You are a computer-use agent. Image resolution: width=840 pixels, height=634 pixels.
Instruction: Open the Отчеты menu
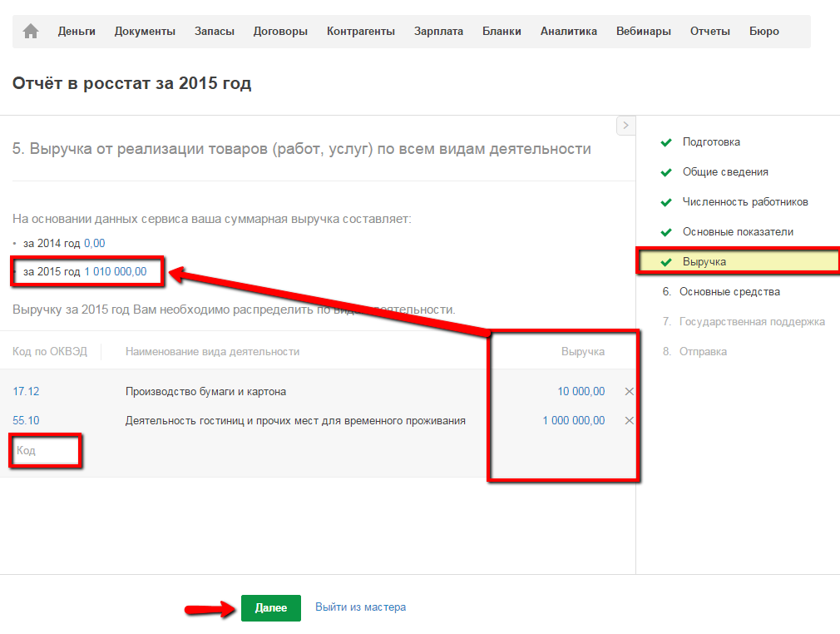(x=709, y=32)
